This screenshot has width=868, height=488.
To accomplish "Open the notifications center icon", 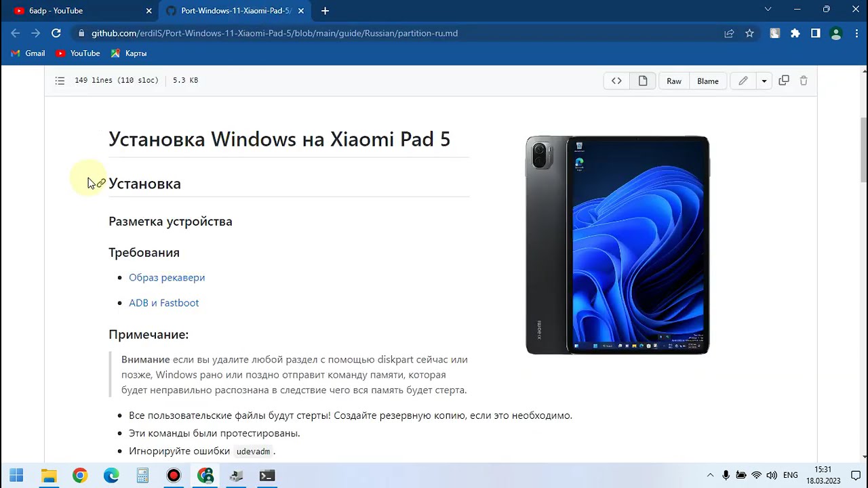I will tap(855, 476).
